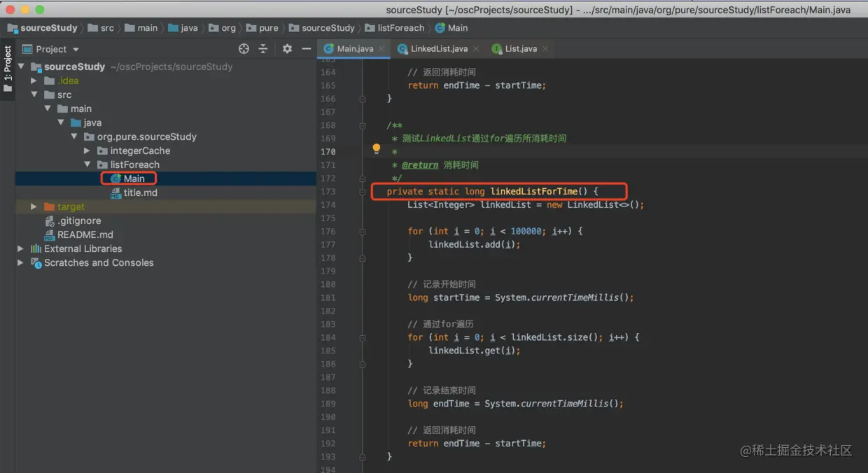Click 'return endTime - startTime;' on line 165
The height and width of the screenshot is (473, 868).
tap(477, 85)
